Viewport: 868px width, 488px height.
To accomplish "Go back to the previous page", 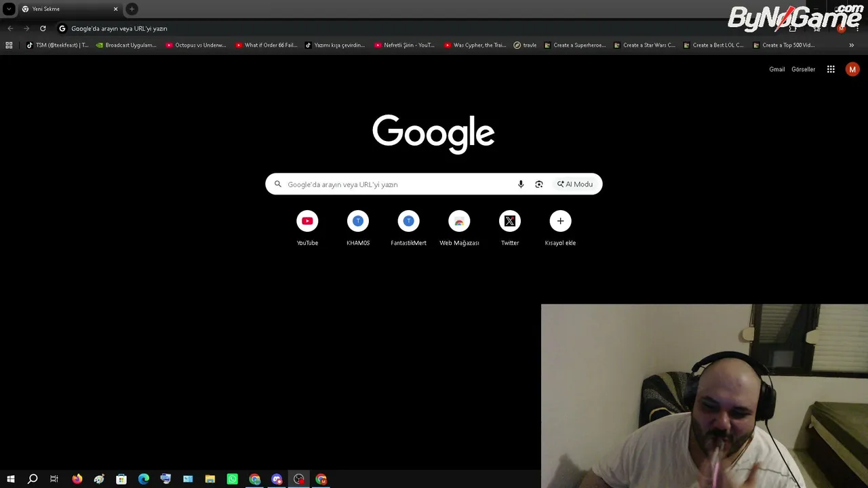I will pos(10,28).
